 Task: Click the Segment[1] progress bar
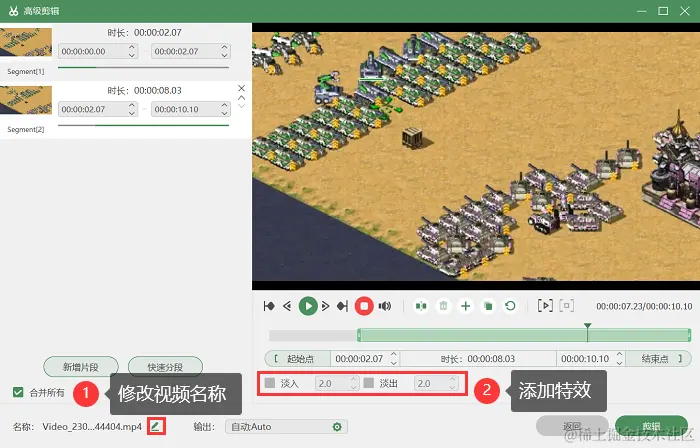pyautogui.click(x=143, y=67)
